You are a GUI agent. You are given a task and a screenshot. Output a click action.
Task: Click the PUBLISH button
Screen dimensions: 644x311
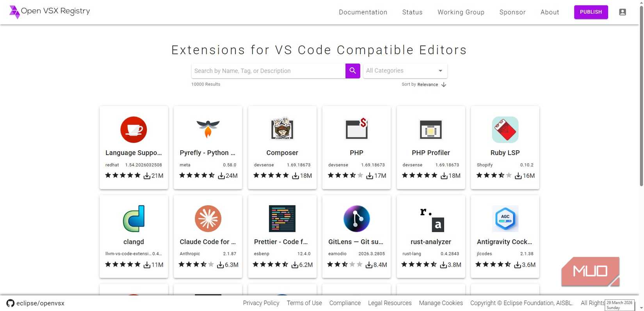coord(591,12)
